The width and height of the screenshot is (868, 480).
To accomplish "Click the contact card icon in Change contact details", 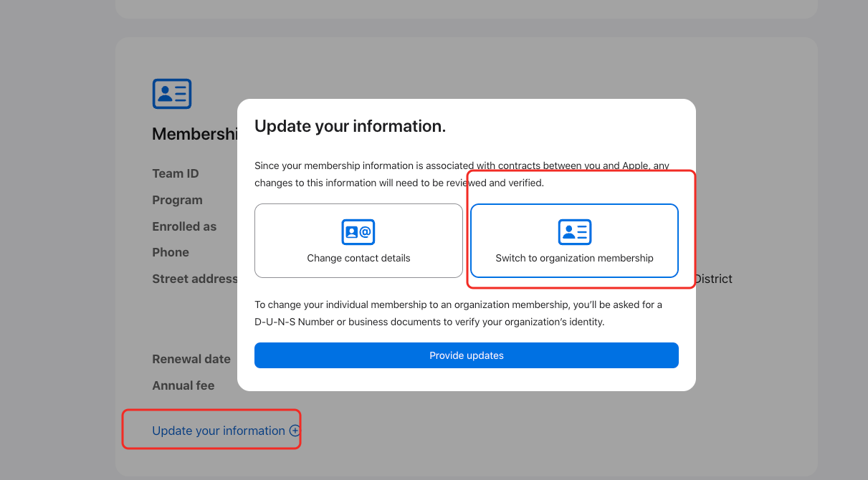I will (358, 232).
